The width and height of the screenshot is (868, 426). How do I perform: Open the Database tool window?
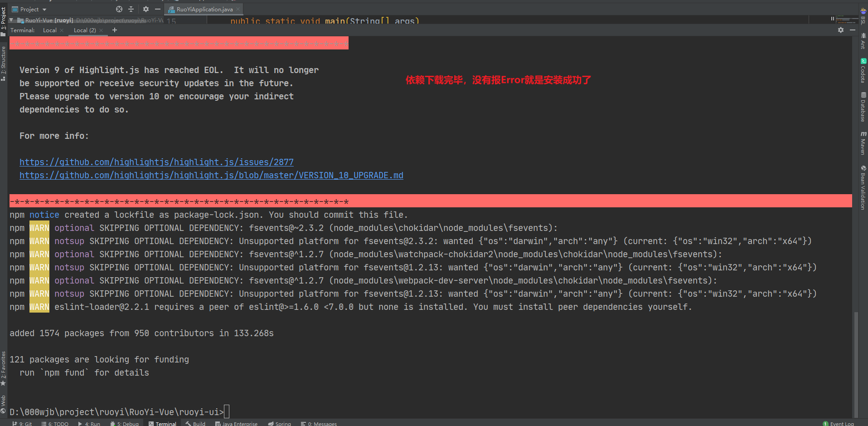click(863, 107)
